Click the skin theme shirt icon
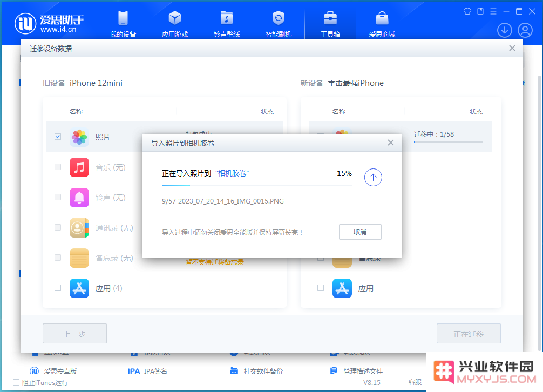 [x=467, y=11]
